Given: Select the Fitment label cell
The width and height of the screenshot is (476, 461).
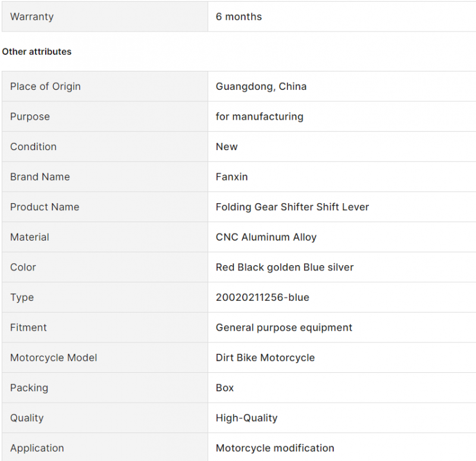Looking at the screenshot, I should coord(105,328).
